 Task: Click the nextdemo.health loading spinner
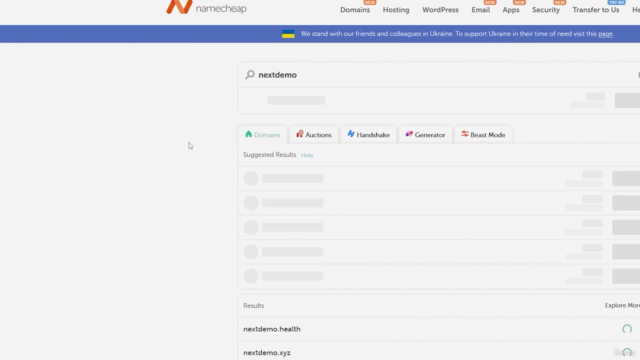tap(627, 329)
